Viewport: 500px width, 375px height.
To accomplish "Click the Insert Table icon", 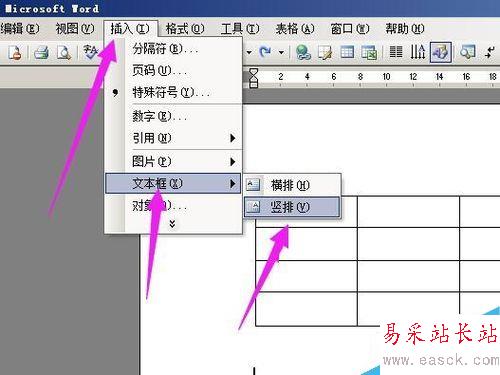I will pos(347,52).
